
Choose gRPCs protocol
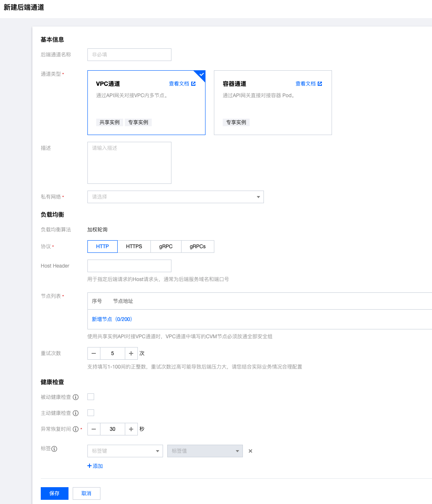[198, 247]
